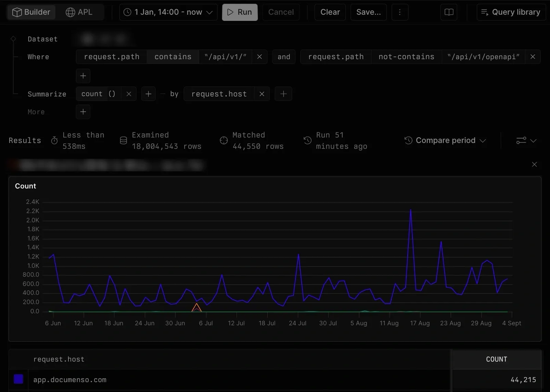This screenshot has width=550, height=392.
Task: Change the not-contains operator
Action: click(406, 57)
